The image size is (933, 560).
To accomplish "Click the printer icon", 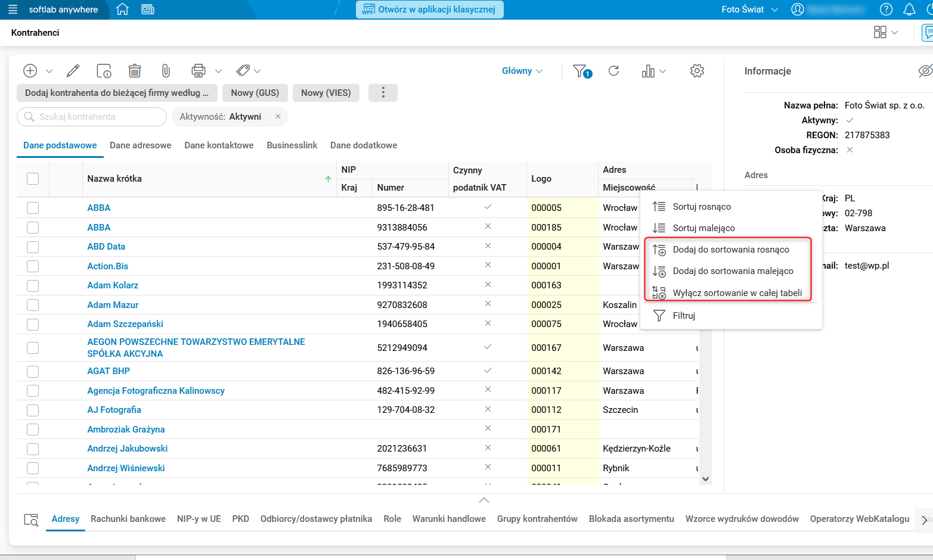I will coord(198,71).
